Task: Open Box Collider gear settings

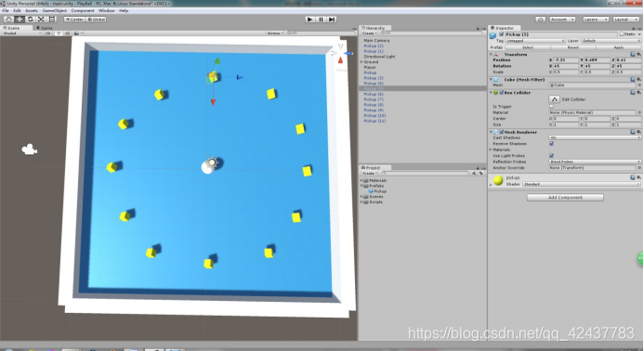Action: click(638, 93)
